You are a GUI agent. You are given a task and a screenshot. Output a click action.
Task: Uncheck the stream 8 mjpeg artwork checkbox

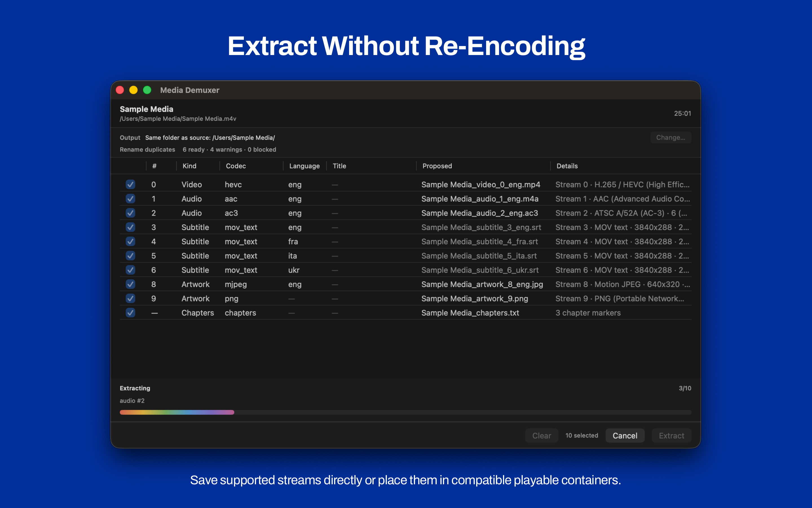pos(131,284)
